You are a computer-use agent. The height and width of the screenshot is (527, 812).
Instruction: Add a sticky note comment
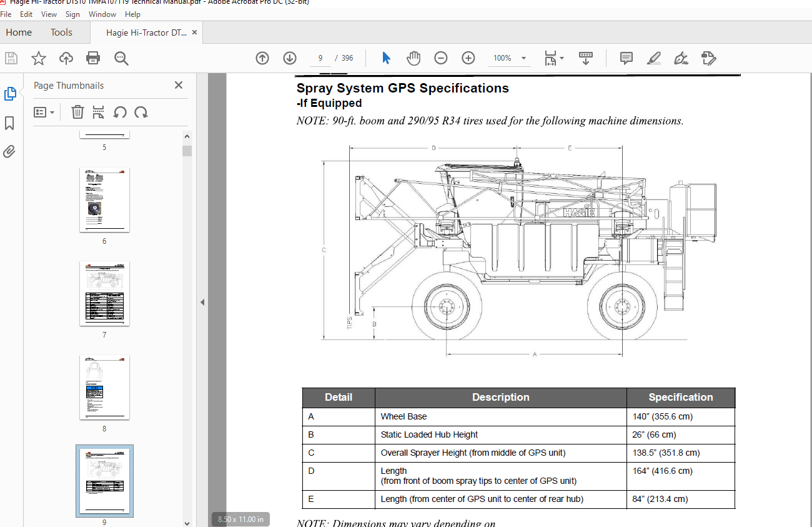click(626, 58)
